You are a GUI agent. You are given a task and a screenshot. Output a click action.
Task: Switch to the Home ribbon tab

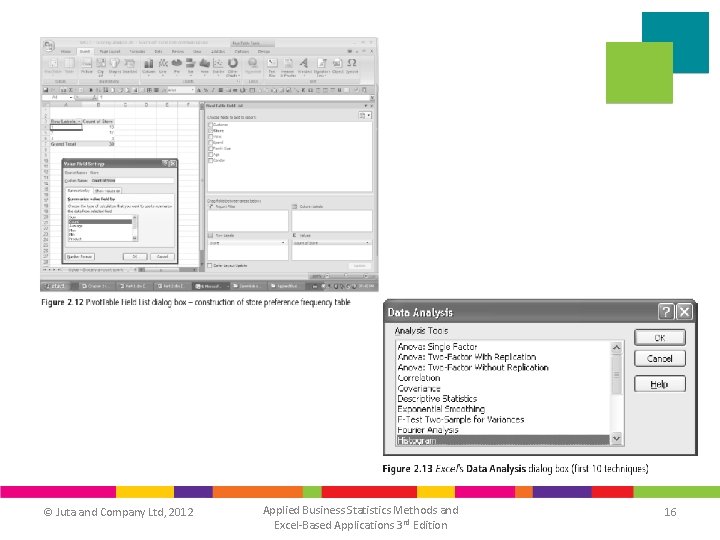tap(66, 51)
